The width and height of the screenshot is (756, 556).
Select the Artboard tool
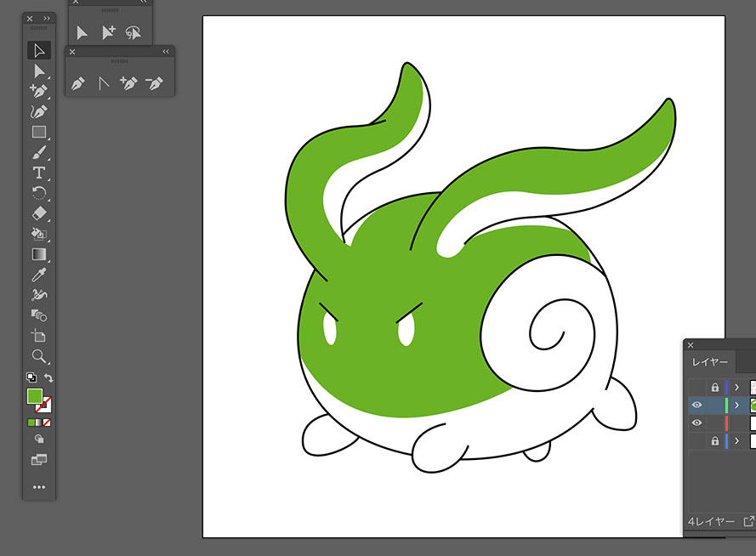[39, 336]
